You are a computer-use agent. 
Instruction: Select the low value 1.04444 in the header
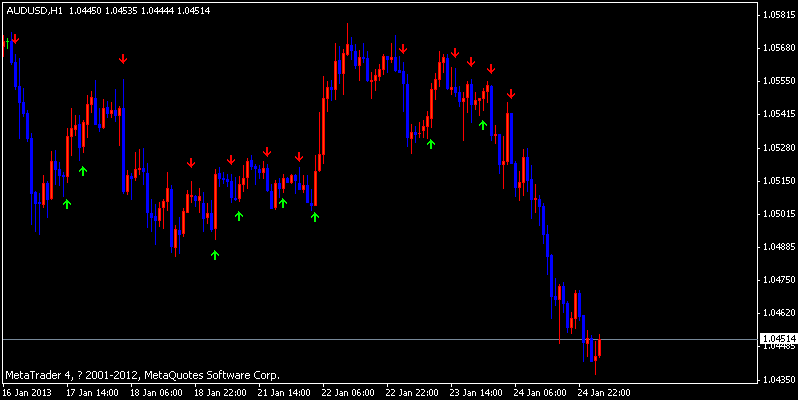click(x=157, y=10)
